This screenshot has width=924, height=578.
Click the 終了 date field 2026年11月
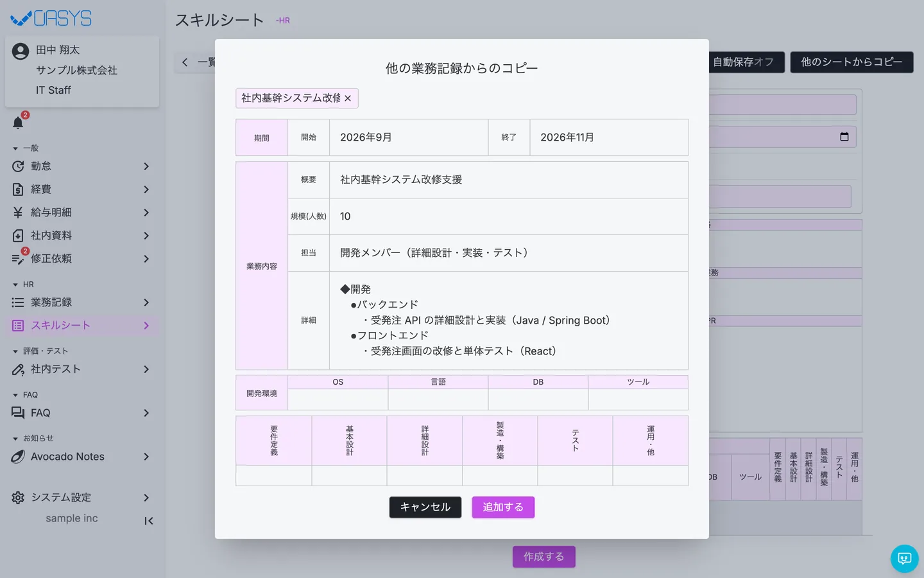[x=609, y=137]
